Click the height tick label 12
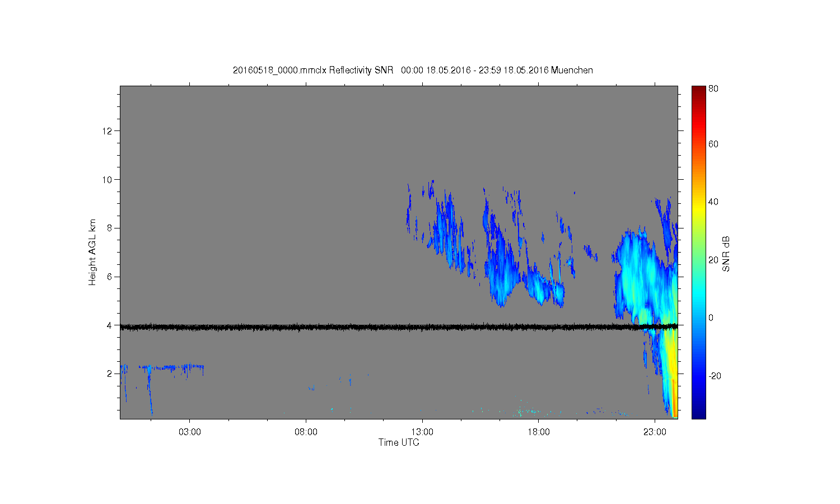The height and width of the screenshot is (504, 840). click(x=108, y=131)
